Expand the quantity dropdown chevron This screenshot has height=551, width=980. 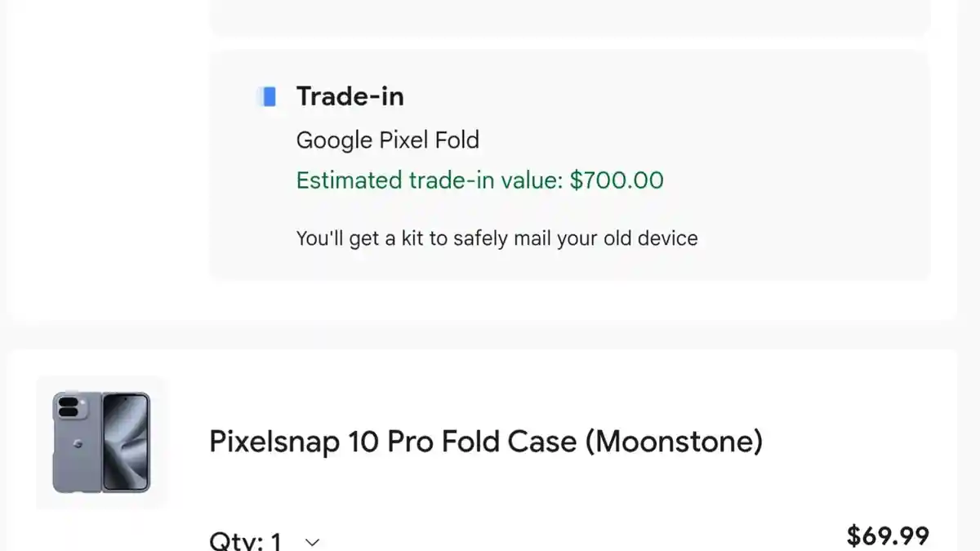click(x=312, y=541)
